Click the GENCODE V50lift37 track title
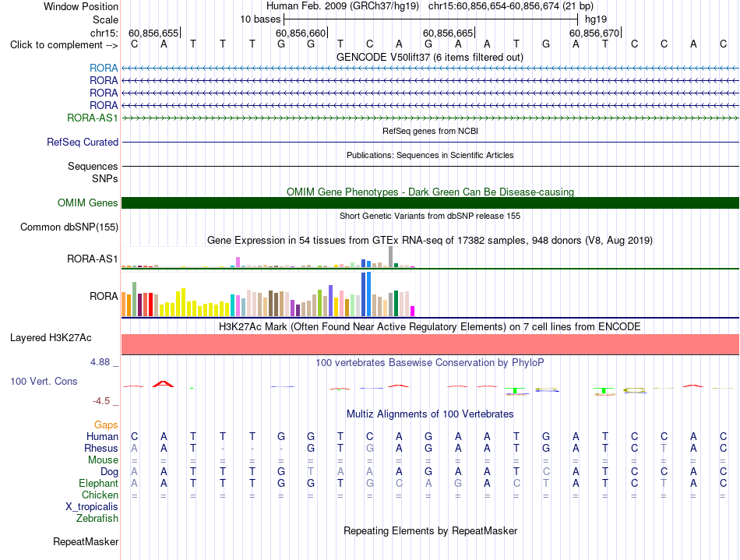Screen dimensions: 740x560 [430, 58]
